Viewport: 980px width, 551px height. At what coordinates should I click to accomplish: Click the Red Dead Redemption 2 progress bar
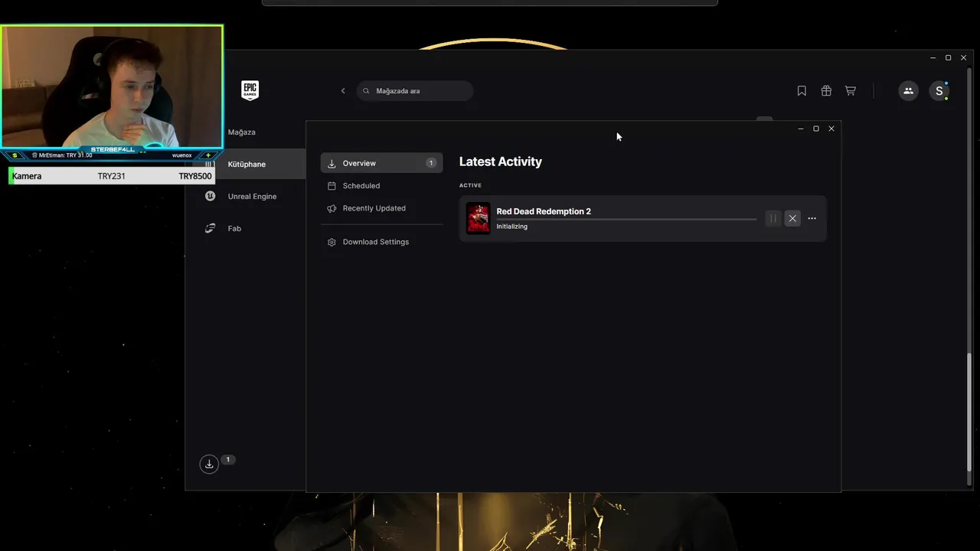point(626,220)
